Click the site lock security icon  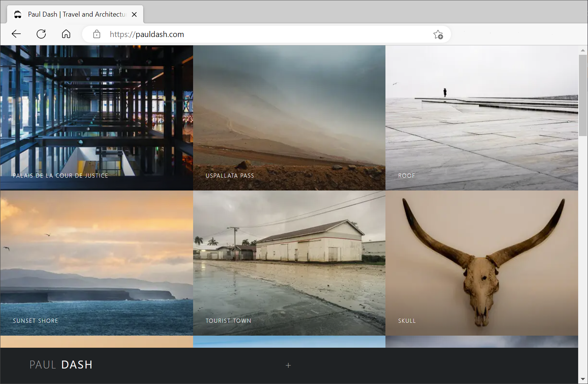97,34
